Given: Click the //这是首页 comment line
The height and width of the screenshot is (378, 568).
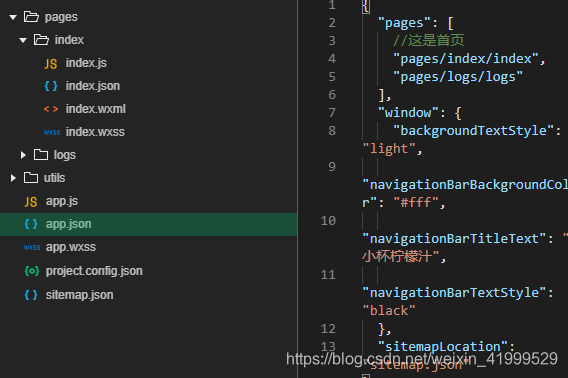Looking at the screenshot, I should tap(429, 41).
